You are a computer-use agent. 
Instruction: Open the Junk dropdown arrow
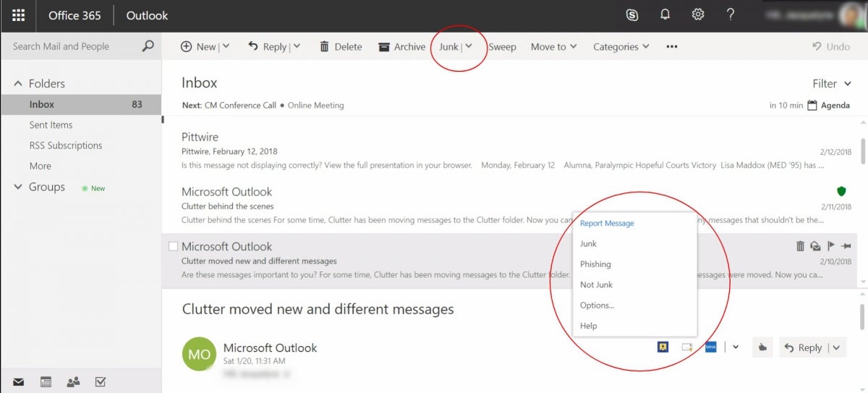pyautogui.click(x=469, y=46)
